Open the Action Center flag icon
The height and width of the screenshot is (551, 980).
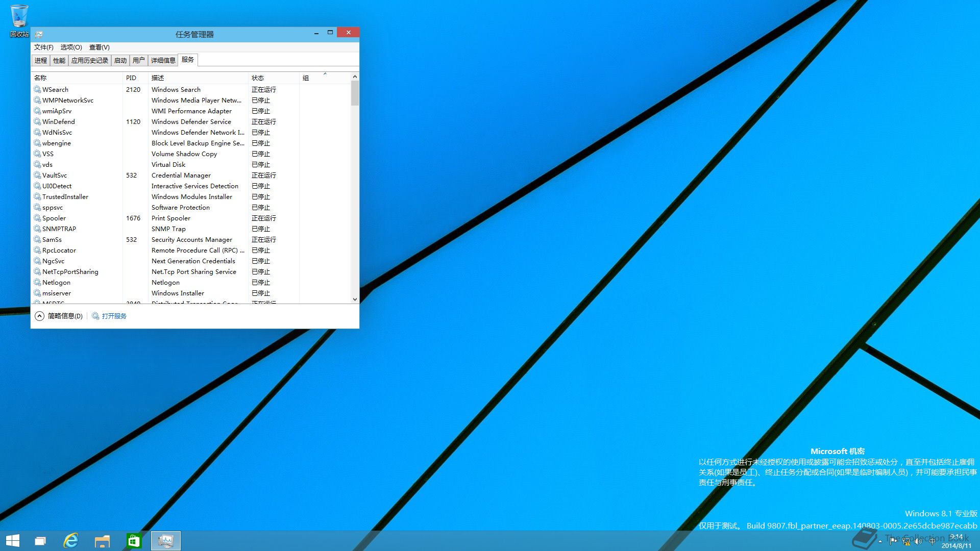893,542
